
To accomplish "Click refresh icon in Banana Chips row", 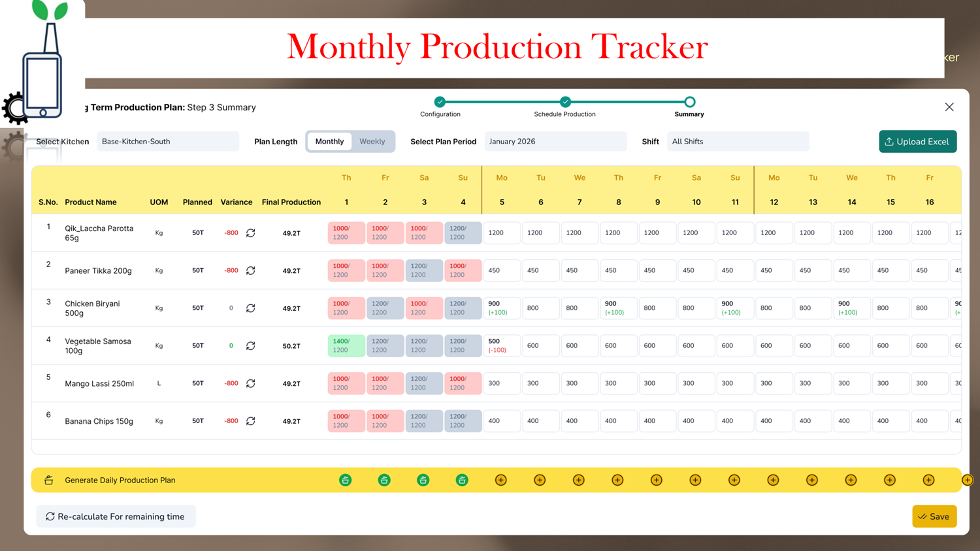I will click(250, 421).
